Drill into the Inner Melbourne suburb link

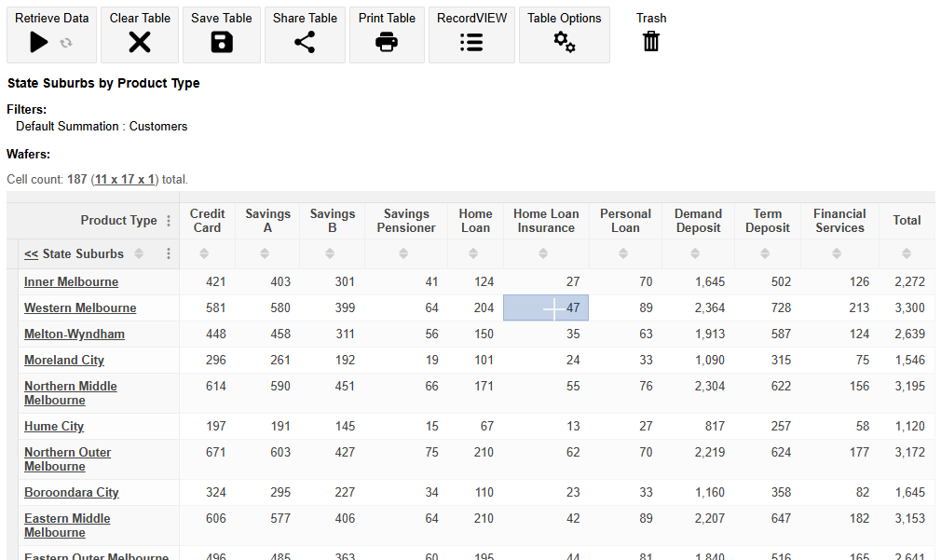pos(72,281)
